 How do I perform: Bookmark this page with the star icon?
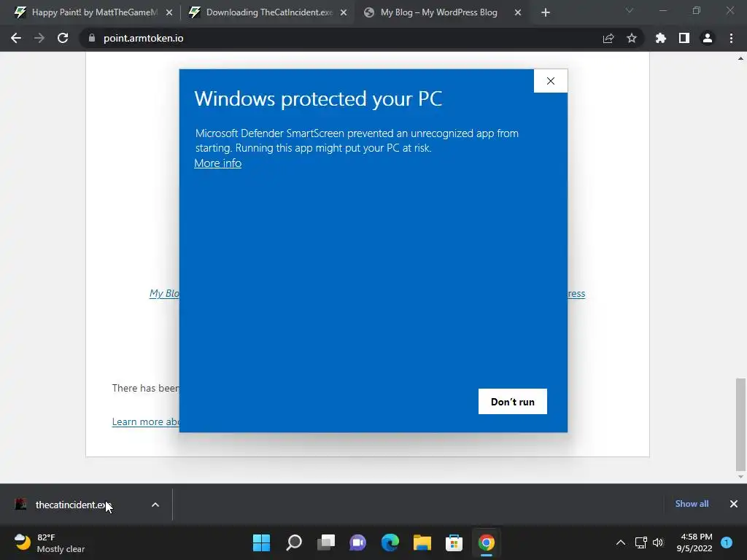pyautogui.click(x=632, y=38)
